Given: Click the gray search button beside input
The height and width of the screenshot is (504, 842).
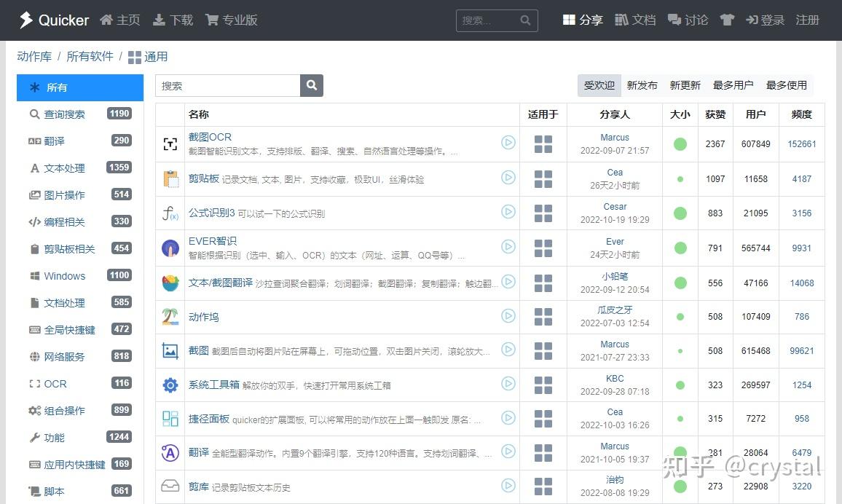Looking at the screenshot, I should (312, 86).
